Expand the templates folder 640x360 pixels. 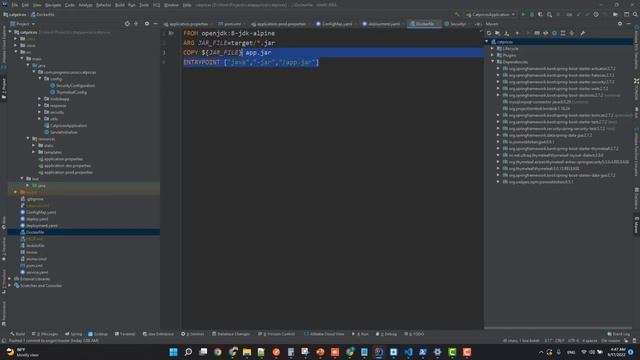coord(34,152)
